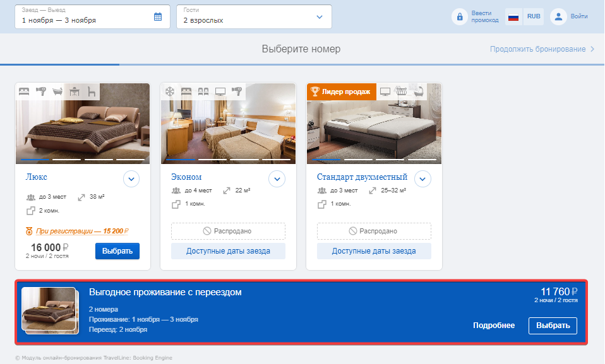Viewport: 605px width, 364px height.
Task: Open the Стандарт двухместный title link
Action: 362,177
